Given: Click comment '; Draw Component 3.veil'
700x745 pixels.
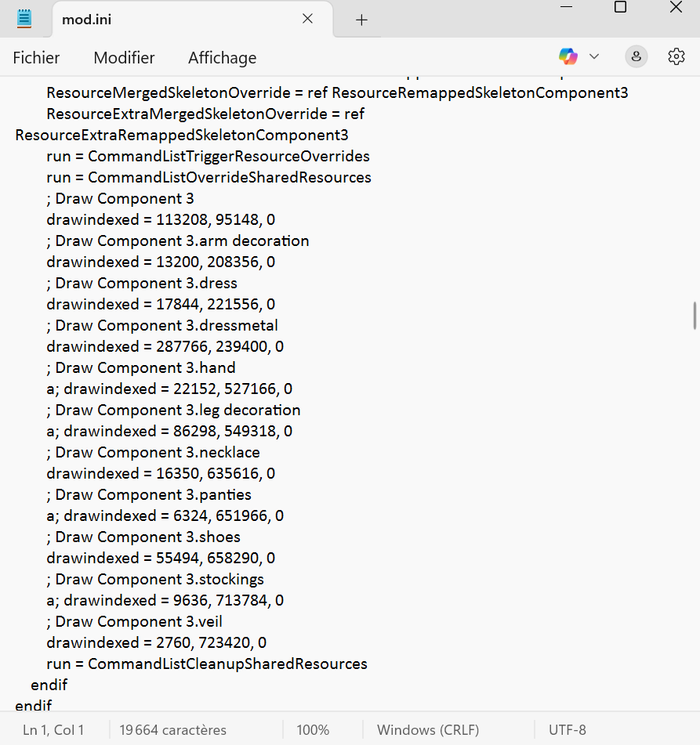Looking at the screenshot, I should (x=135, y=621).
